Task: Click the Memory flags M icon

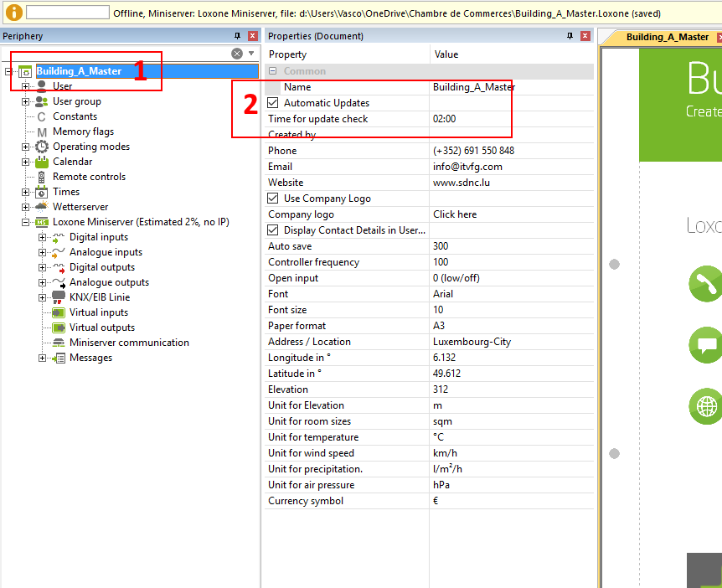Action: (x=41, y=132)
